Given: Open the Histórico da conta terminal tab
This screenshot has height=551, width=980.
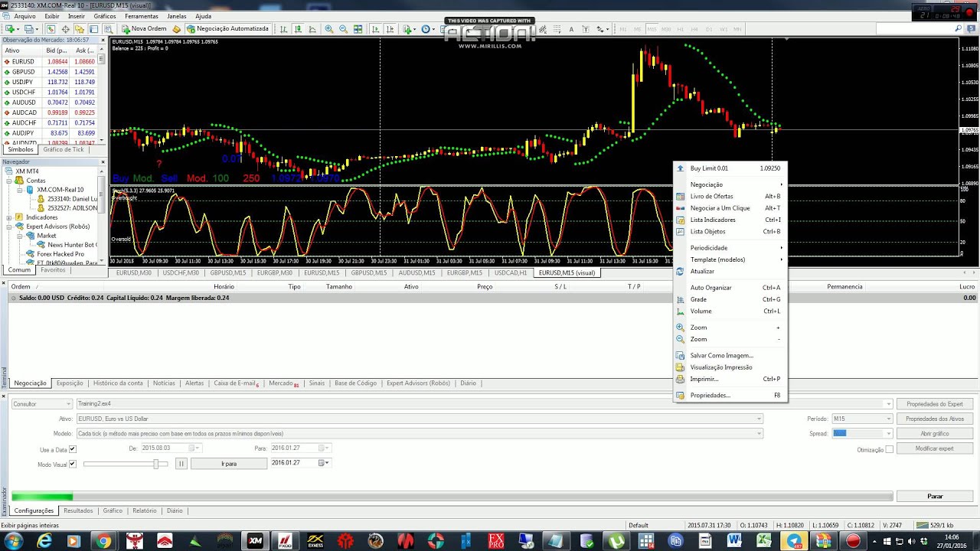Looking at the screenshot, I should (x=118, y=383).
